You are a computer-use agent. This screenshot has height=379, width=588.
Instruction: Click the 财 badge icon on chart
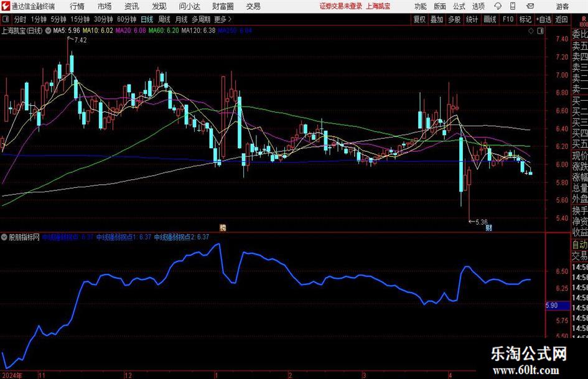[488, 227]
